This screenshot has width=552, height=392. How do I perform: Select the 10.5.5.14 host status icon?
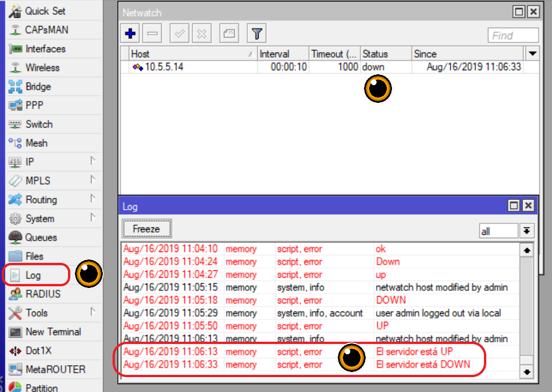point(137,67)
